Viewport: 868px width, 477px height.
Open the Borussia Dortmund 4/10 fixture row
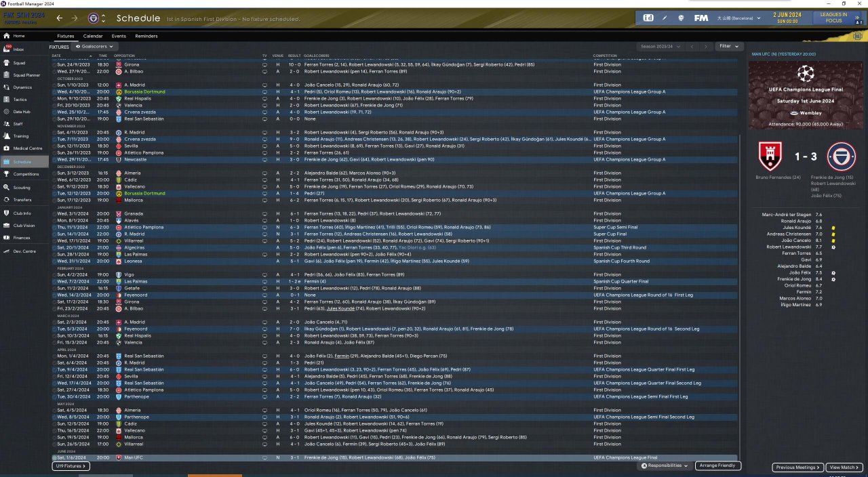click(x=394, y=91)
